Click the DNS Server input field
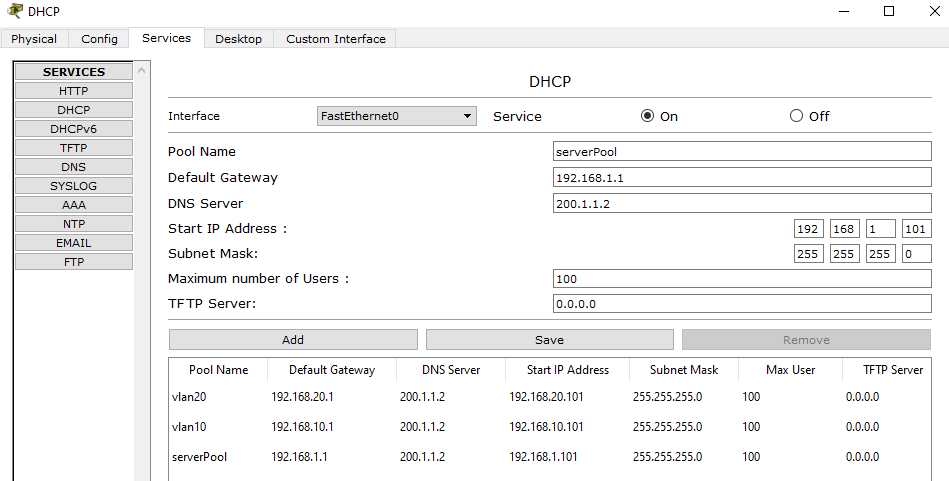The width and height of the screenshot is (949, 481). pos(742,203)
